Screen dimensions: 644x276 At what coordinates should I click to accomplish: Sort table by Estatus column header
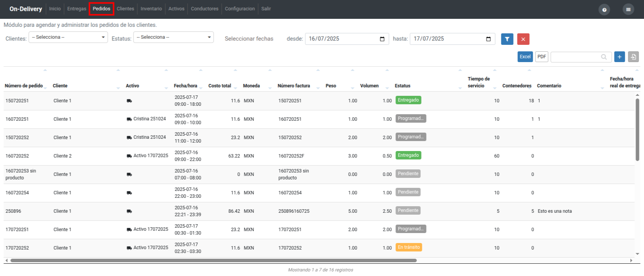pos(402,86)
